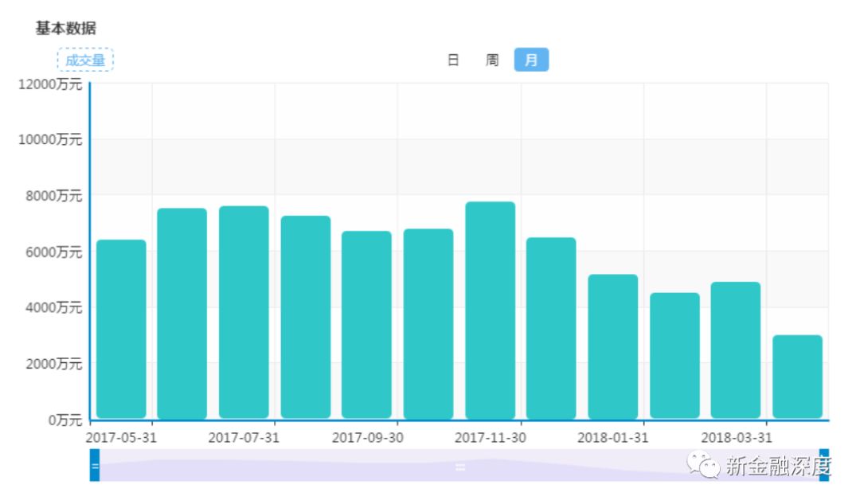Click the left handle of zoom slider
The height and width of the screenshot is (504, 860).
click(95, 466)
